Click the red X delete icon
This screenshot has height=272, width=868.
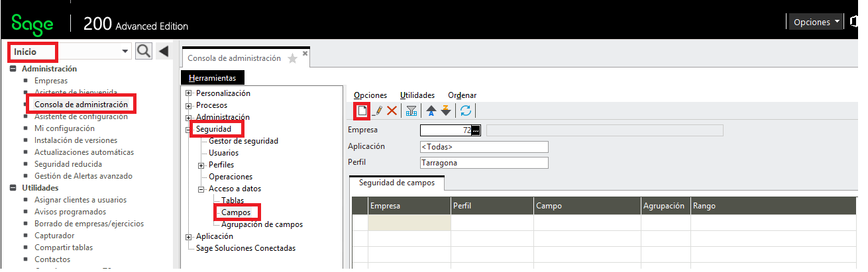click(x=392, y=111)
